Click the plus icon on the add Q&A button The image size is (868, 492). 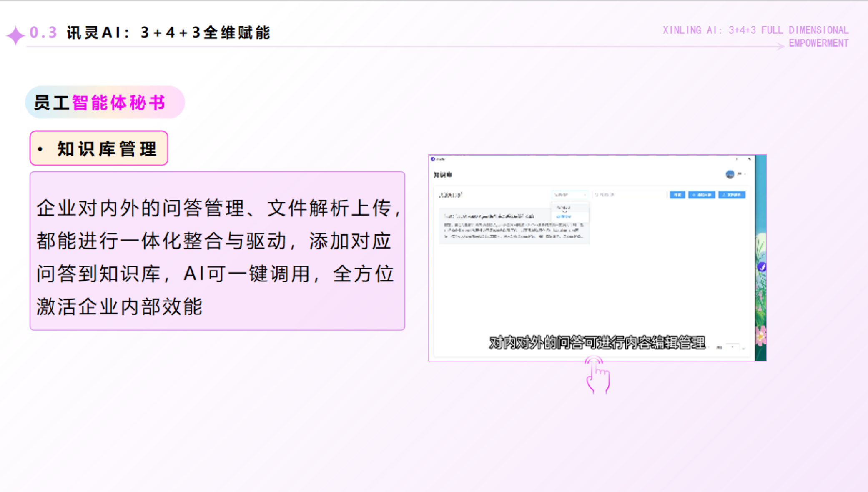[x=694, y=195]
